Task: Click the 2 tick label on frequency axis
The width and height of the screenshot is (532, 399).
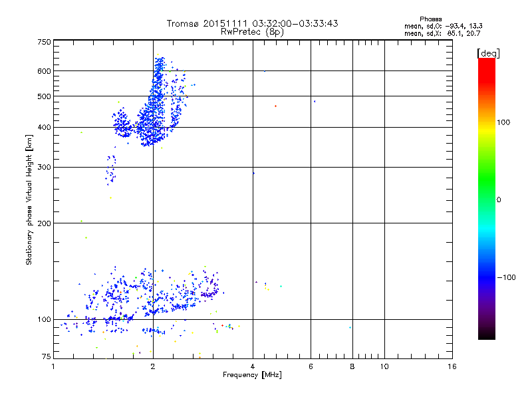Action: point(153,366)
